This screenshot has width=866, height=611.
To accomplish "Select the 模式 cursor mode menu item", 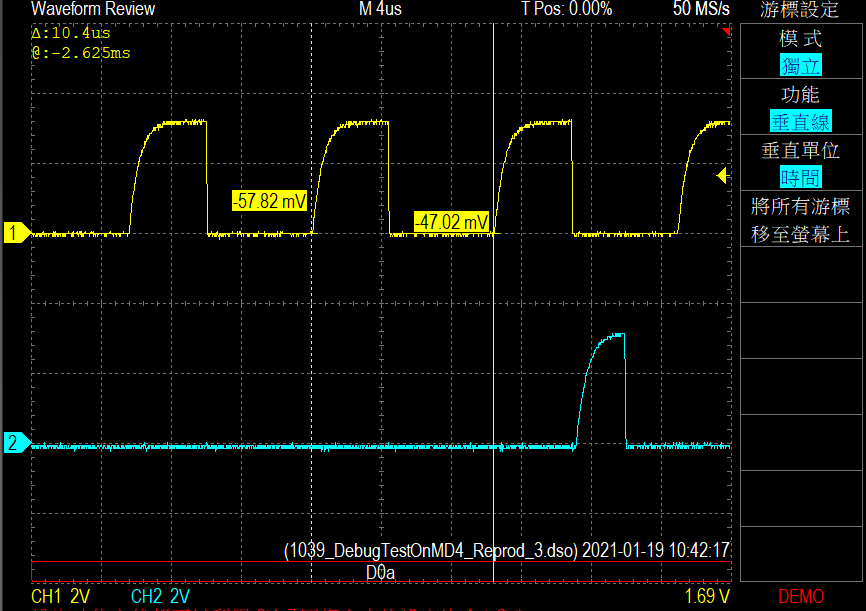I will point(800,51).
